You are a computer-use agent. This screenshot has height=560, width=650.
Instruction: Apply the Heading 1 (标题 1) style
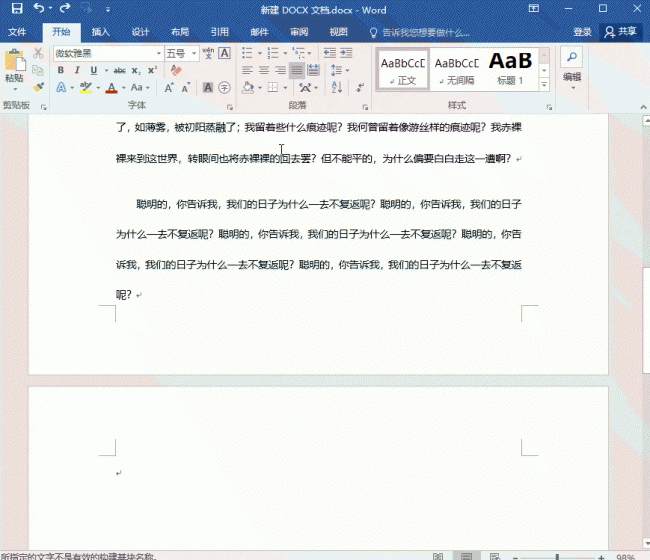(x=510, y=70)
